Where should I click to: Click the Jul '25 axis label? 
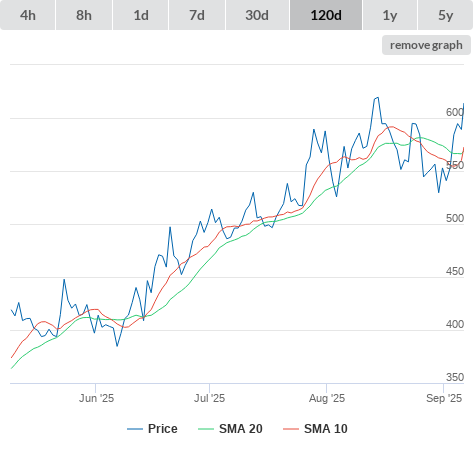click(x=209, y=398)
